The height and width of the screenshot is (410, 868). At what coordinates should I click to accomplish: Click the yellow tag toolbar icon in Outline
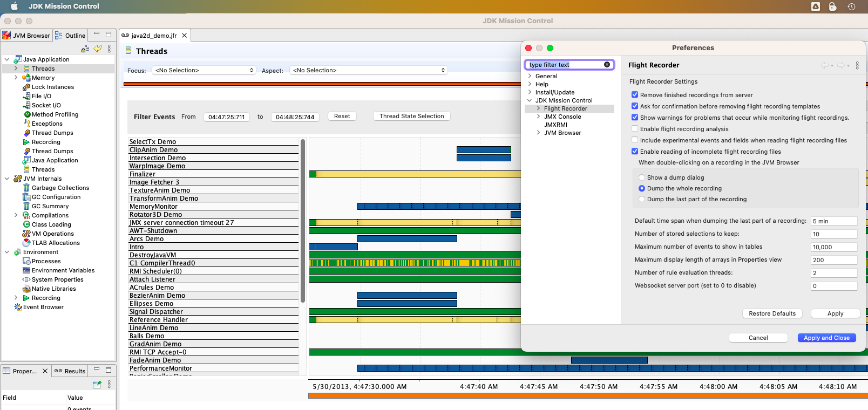point(98,49)
